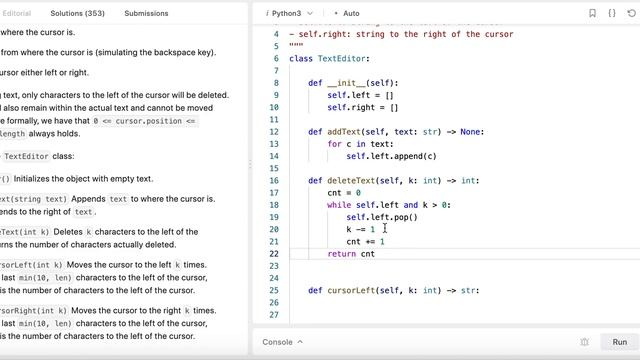Click line number 27 in the gutter

point(274,315)
